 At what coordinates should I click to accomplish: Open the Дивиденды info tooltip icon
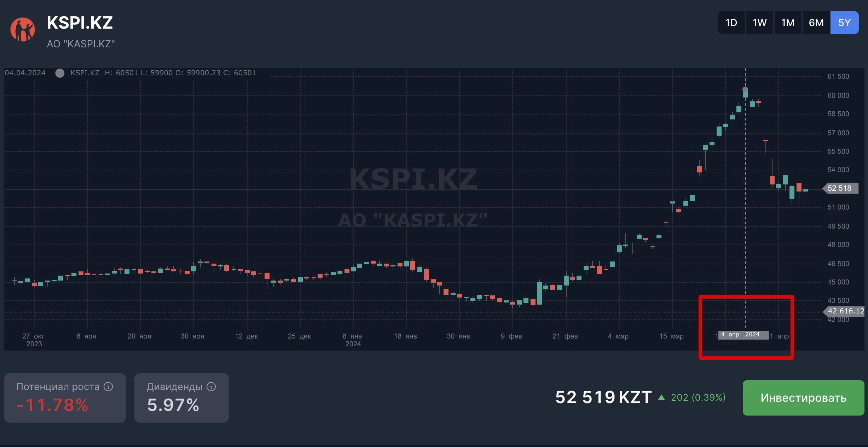pos(211,387)
